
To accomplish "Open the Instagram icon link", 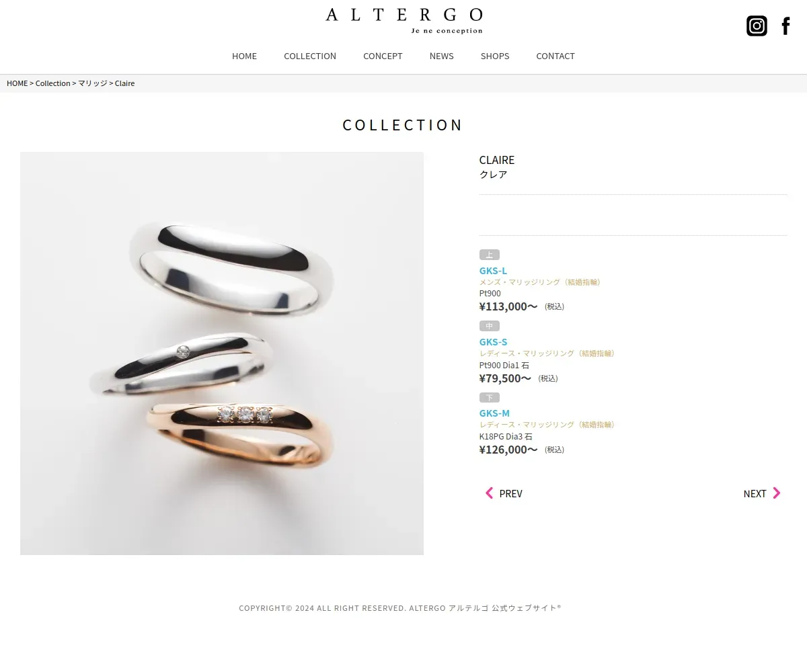I will 757,26.
